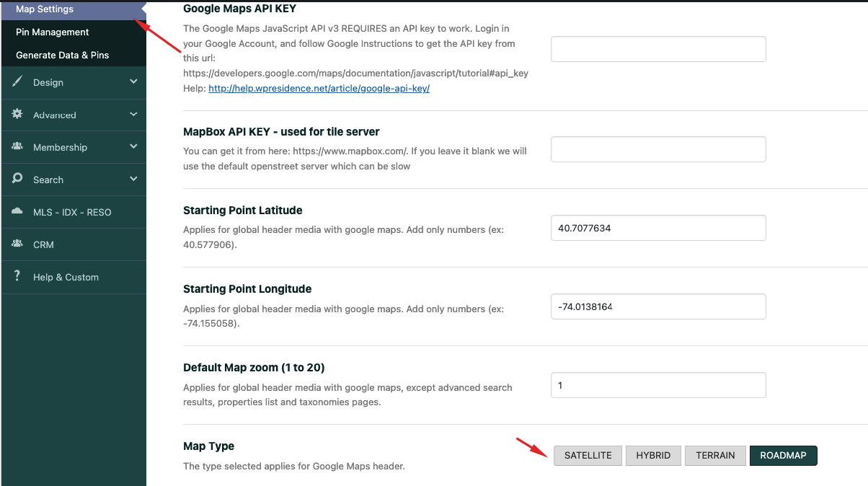
Task: Click the Starting Point Latitude field
Action: pyautogui.click(x=658, y=228)
